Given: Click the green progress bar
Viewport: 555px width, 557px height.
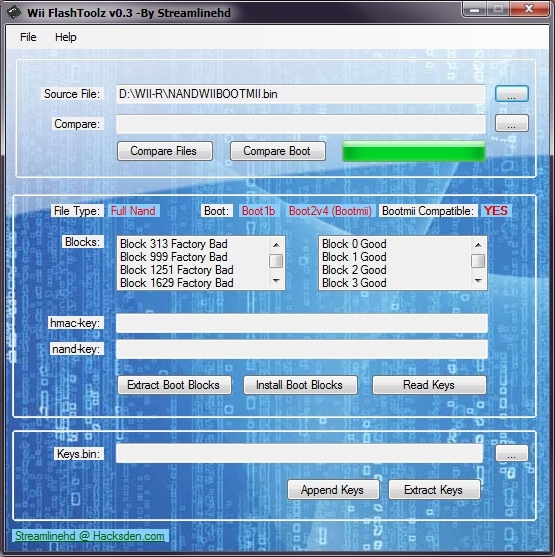Looking at the screenshot, I should pos(414,151).
